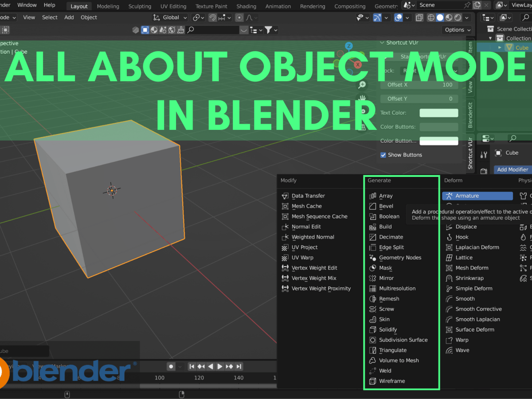Select the Armature modifier from Deform list
532x399 pixels.
click(x=477, y=196)
